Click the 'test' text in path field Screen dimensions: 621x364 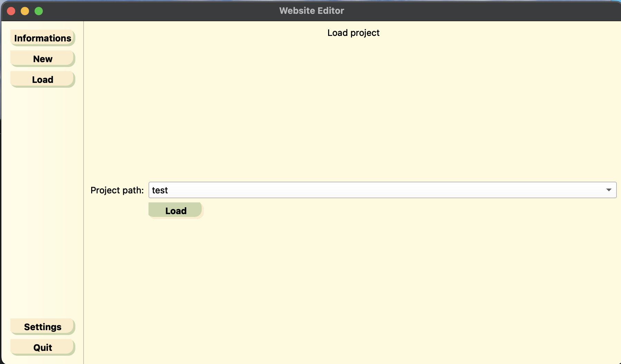(160, 190)
